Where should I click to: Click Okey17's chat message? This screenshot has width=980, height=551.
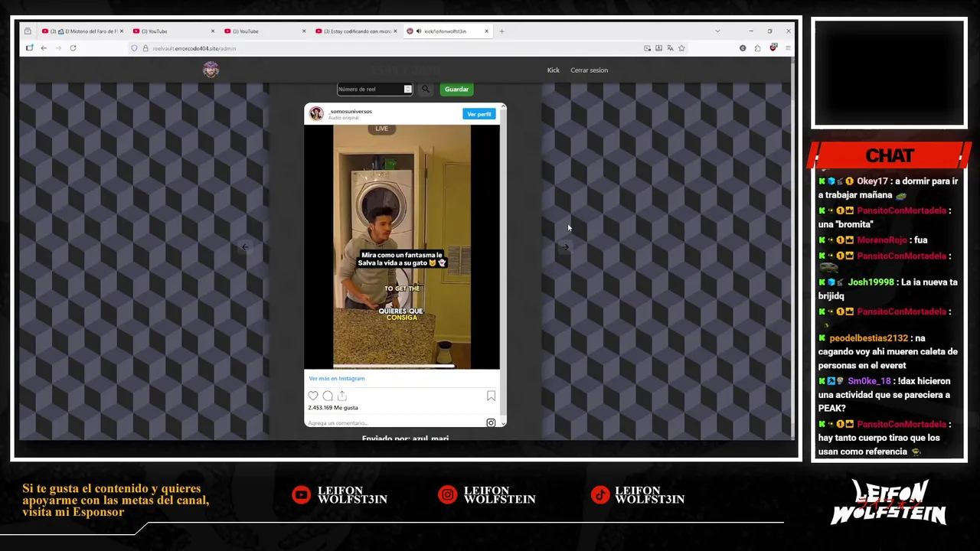pyautogui.click(x=888, y=188)
